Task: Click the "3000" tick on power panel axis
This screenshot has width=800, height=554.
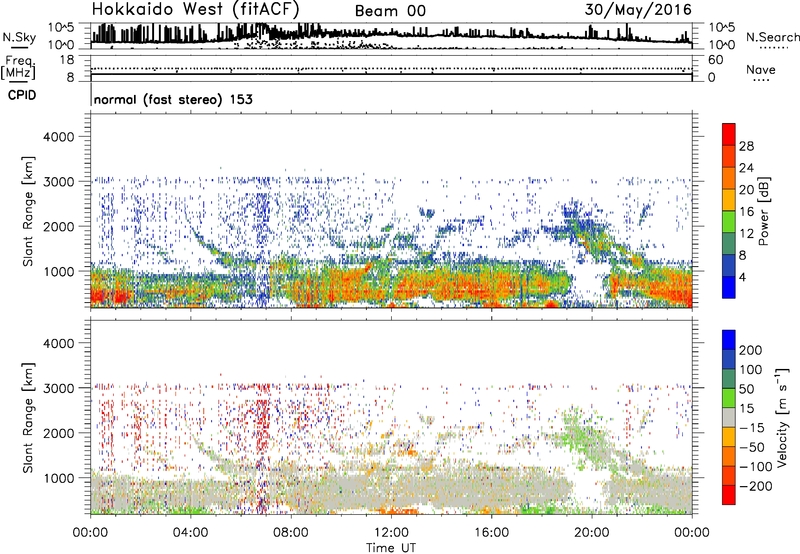Action: pos(58,182)
